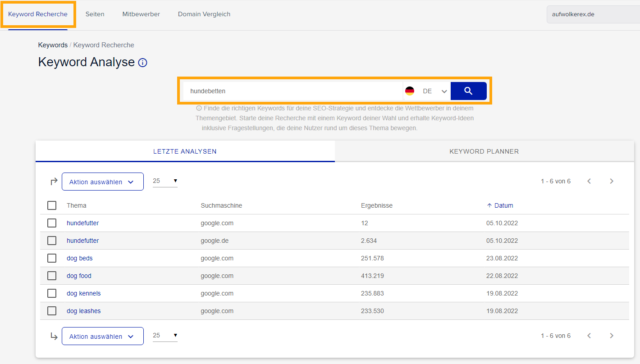This screenshot has width=640, height=364.
Task: Sort by the Datum column arrow
Action: 489,205
